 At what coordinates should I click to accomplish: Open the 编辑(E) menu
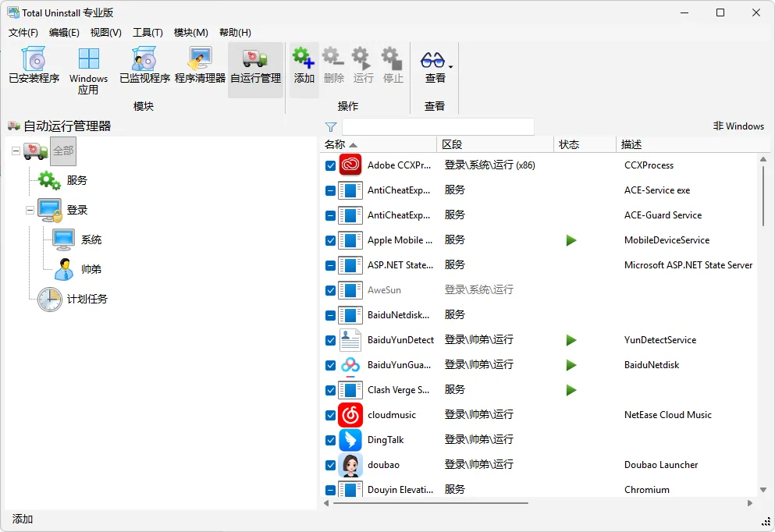[64, 33]
